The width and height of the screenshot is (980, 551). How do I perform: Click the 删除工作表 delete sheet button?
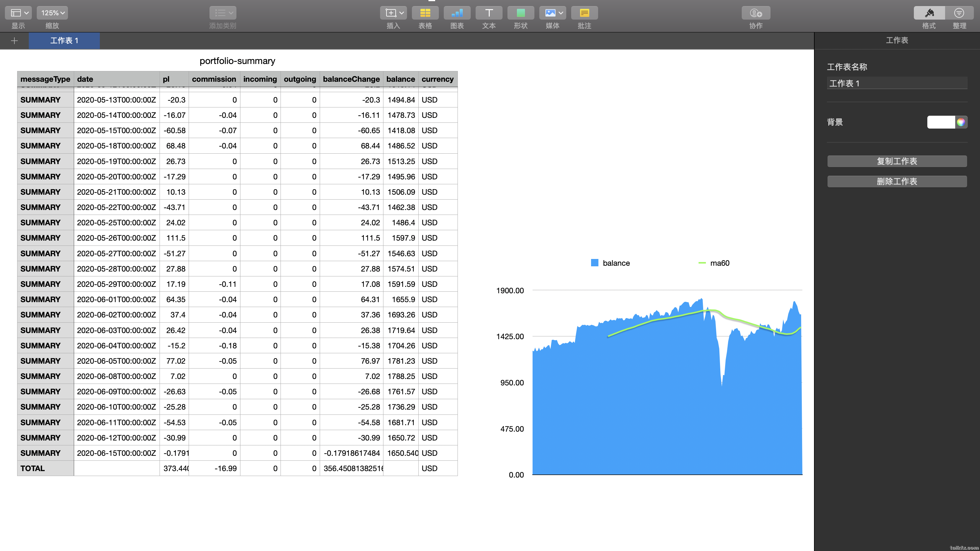[x=897, y=182]
